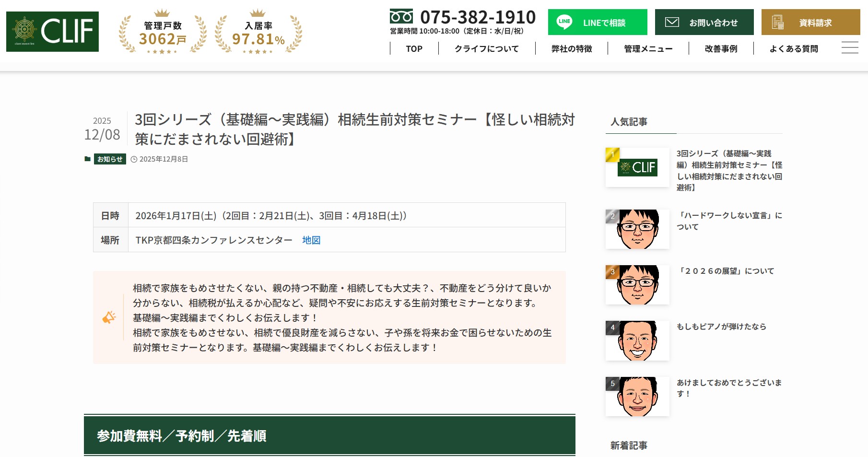
Task: Go to the 弊社の特徴 page
Action: (572, 48)
